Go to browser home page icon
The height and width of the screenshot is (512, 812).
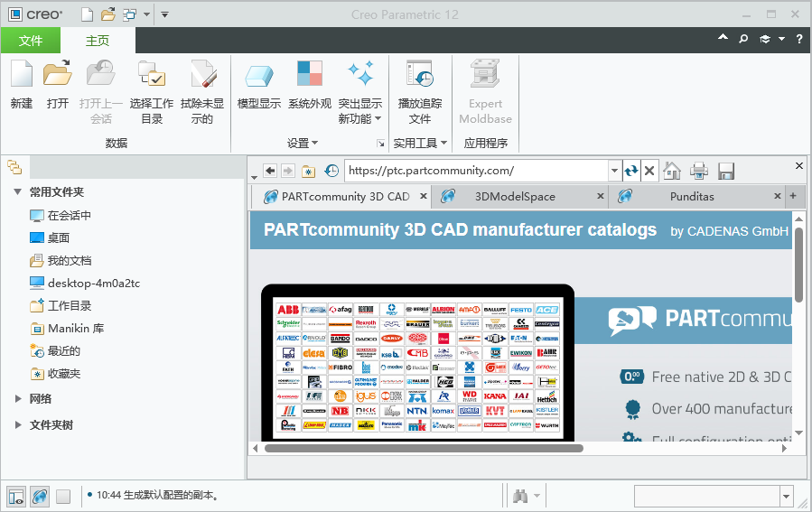[672, 171]
